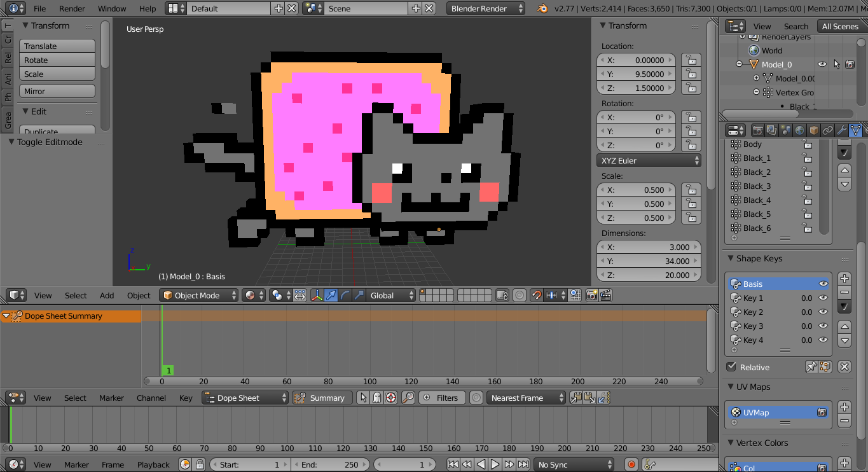This screenshot has width=868, height=472.
Task: Open the XYZ Euler rotation mode dropdown
Action: (x=649, y=160)
